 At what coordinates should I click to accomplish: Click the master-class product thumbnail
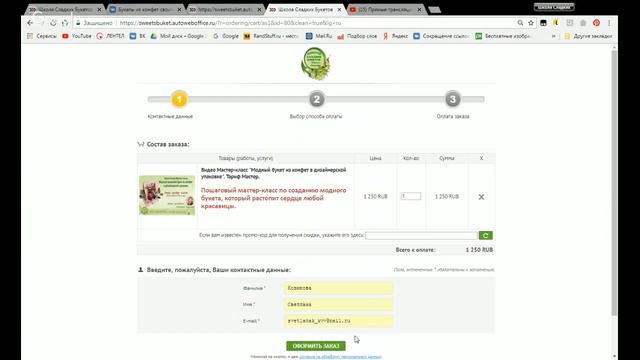click(x=167, y=196)
